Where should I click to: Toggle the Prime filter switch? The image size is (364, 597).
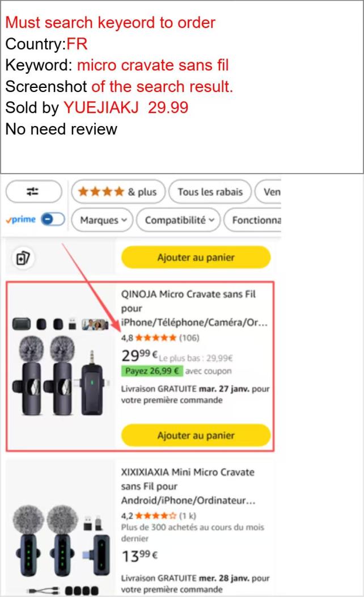coord(53,219)
